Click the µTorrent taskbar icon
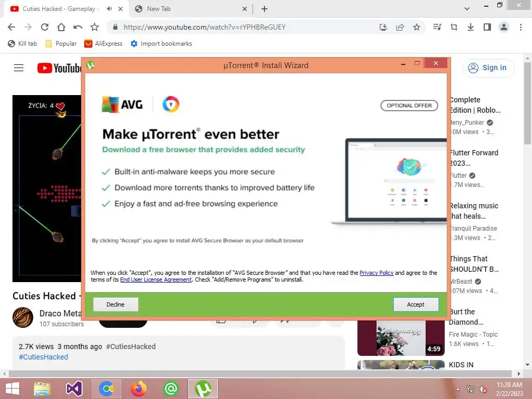The height and width of the screenshot is (399, 532). [203, 389]
